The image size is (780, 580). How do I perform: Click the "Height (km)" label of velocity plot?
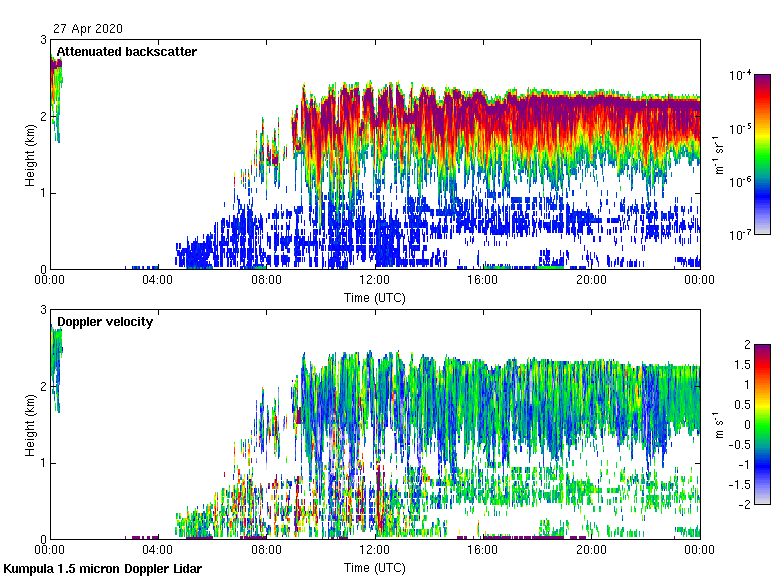tap(31, 425)
